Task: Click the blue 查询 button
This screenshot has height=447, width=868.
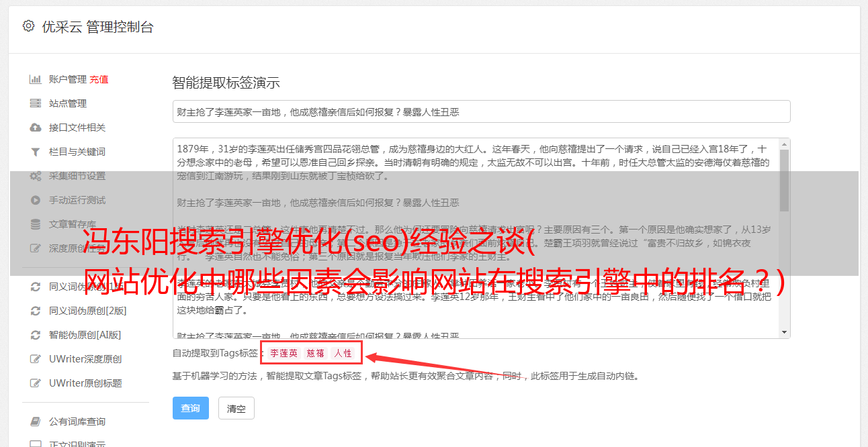Action: (x=191, y=408)
